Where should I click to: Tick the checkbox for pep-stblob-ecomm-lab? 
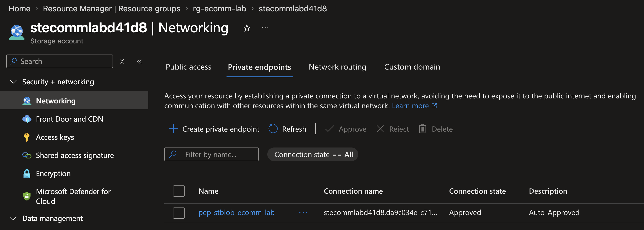[x=179, y=213]
